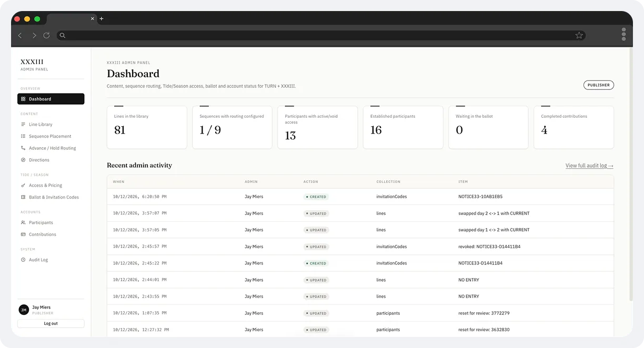644x348 pixels.
Task: Click the "Lines in the library" card showing 81
Action: pyautogui.click(x=147, y=127)
